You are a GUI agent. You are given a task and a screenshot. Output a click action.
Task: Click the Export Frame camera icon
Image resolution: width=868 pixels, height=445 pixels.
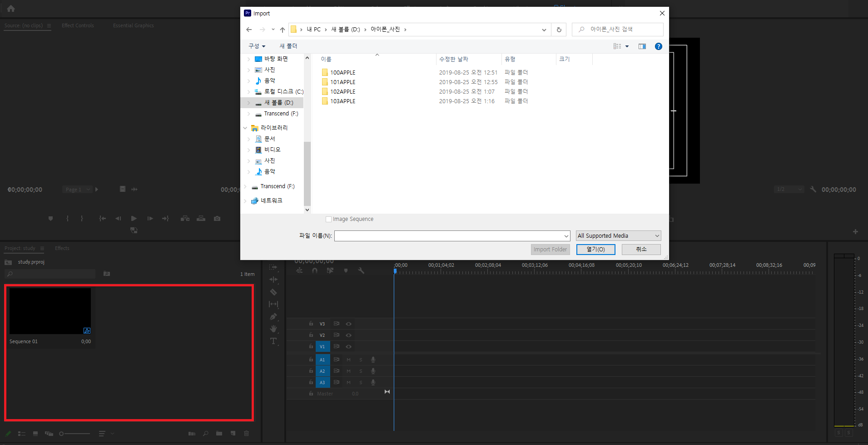tap(217, 219)
